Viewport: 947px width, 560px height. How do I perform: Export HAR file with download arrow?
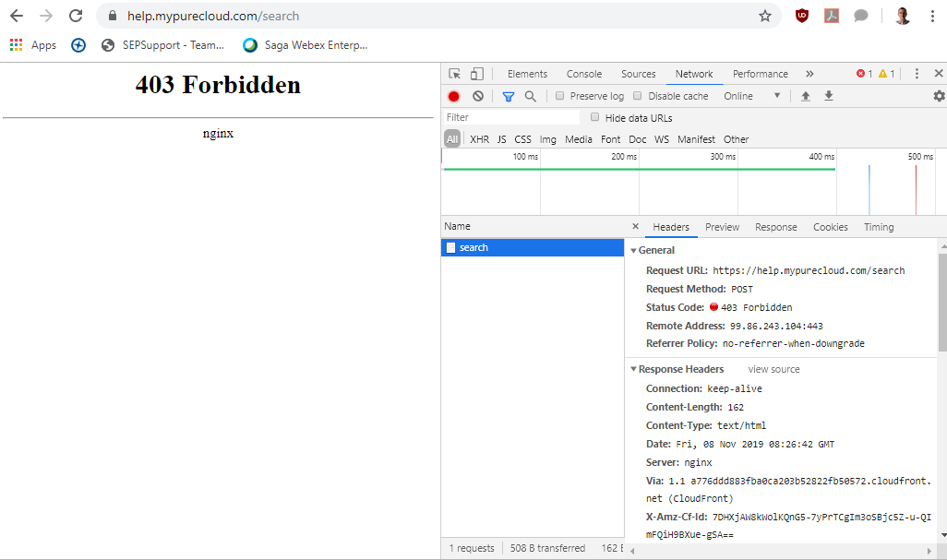(829, 96)
